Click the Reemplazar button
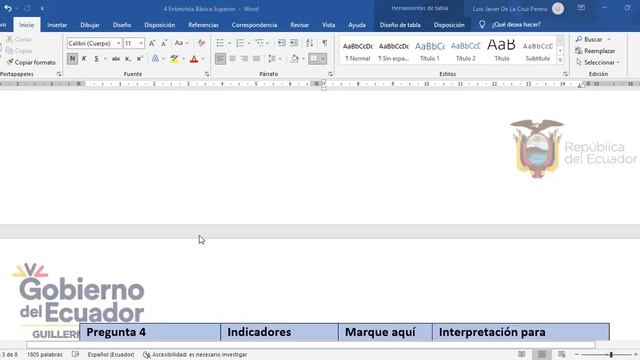 [x=595, y=51]
